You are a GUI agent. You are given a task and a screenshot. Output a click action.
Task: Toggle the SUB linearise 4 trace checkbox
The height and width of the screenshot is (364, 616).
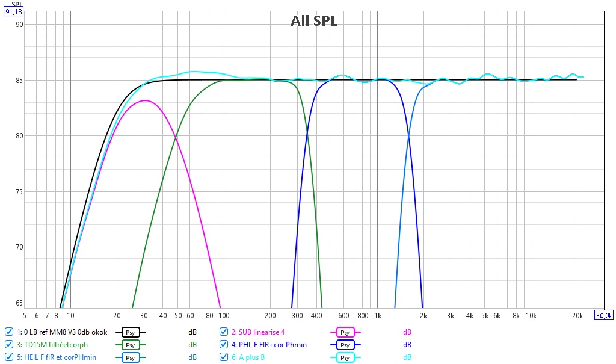coord(224,332)
